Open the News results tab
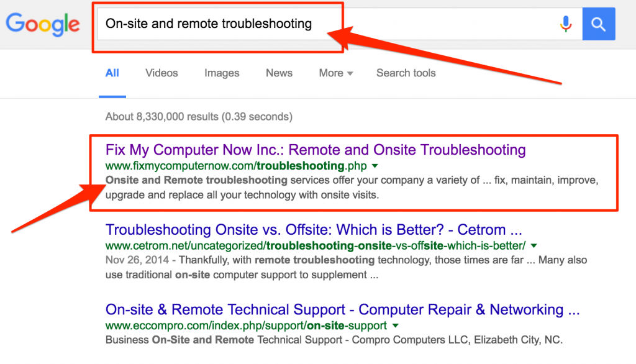Screen dimensions: 636x364 (279, 73)
